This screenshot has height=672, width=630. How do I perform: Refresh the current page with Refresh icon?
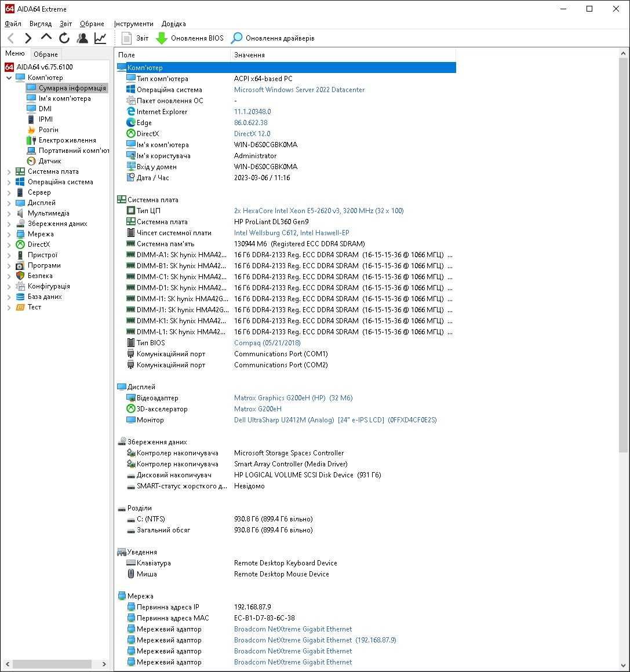point(64,38)
